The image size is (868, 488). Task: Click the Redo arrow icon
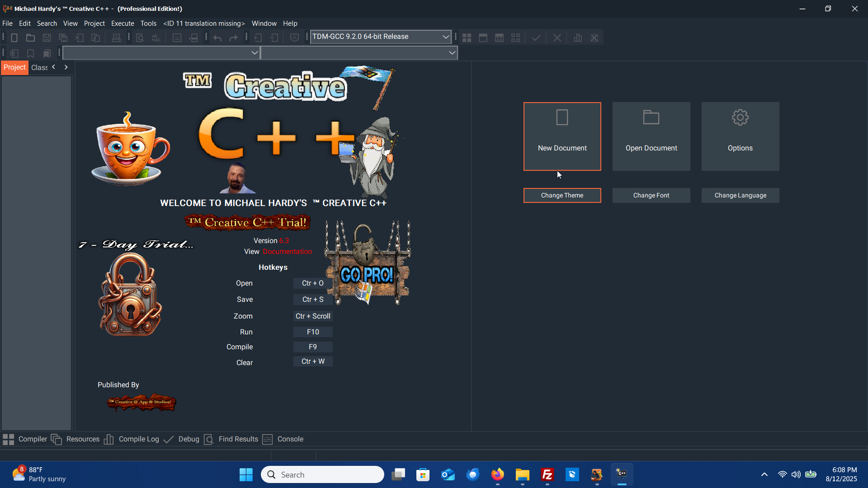(x=233, y=38)
